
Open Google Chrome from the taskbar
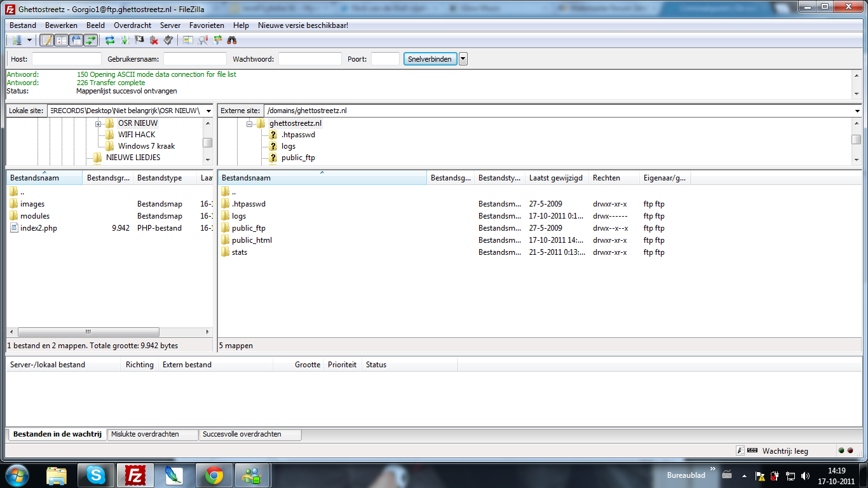214,475
